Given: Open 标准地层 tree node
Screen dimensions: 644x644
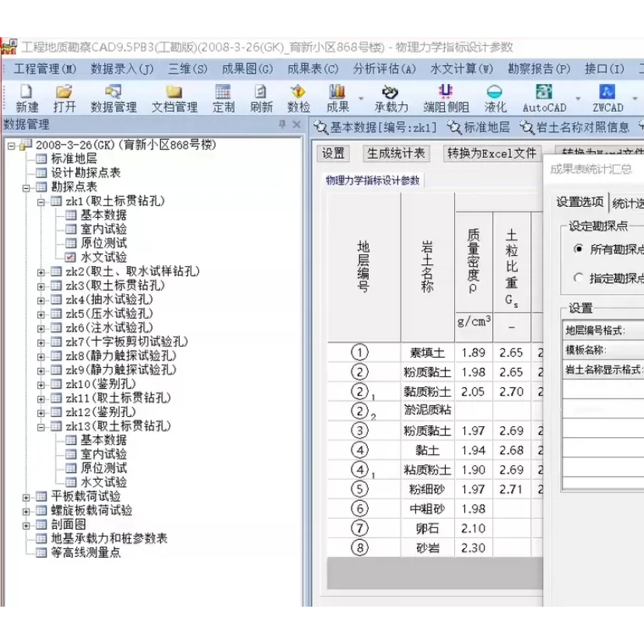Looking at the screenshot, I should [x=74, y=159].
